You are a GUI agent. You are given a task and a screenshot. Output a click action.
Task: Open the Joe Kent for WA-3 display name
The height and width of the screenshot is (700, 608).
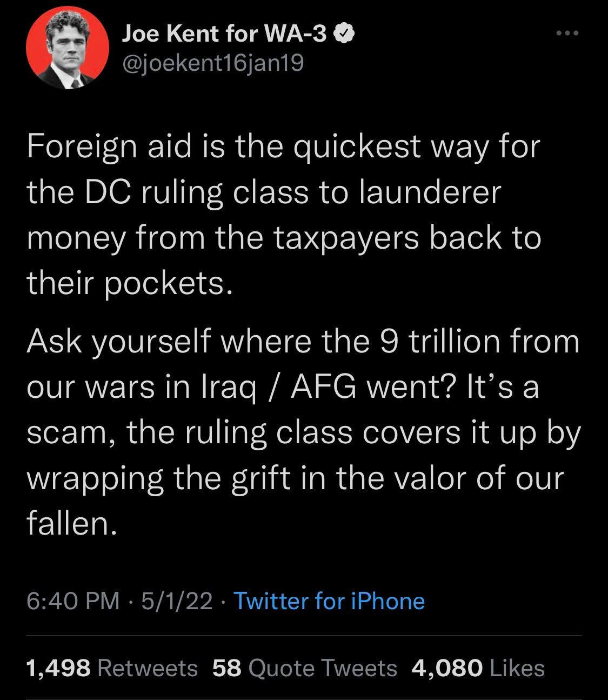click(224, 35)
